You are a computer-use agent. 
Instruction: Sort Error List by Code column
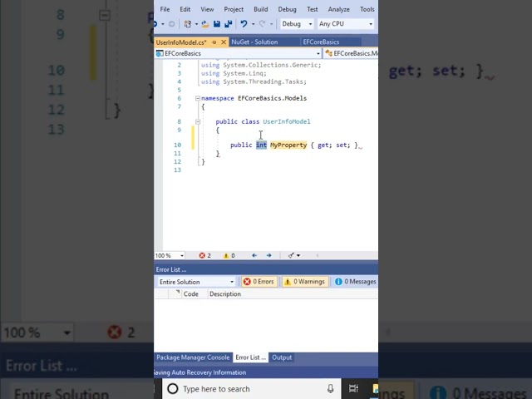[190, 294]
